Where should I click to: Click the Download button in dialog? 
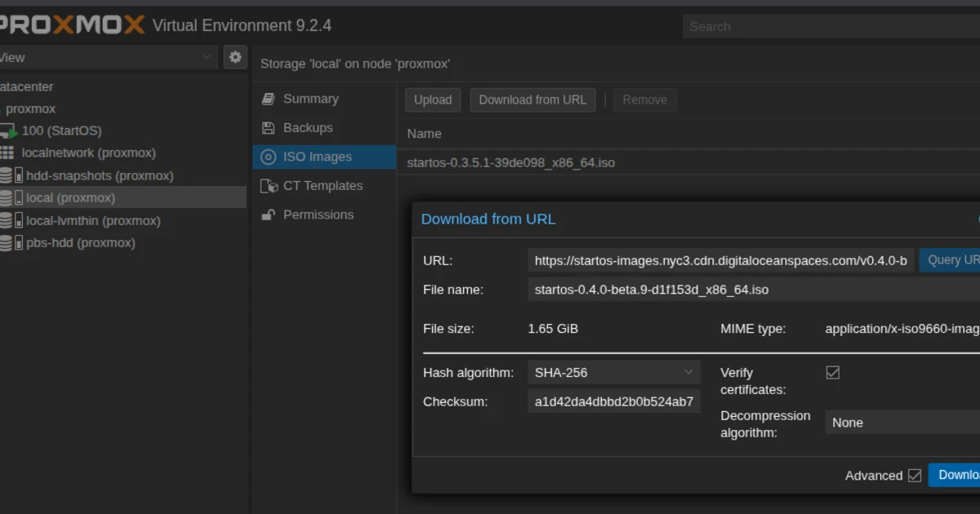[x=954, y=475]
